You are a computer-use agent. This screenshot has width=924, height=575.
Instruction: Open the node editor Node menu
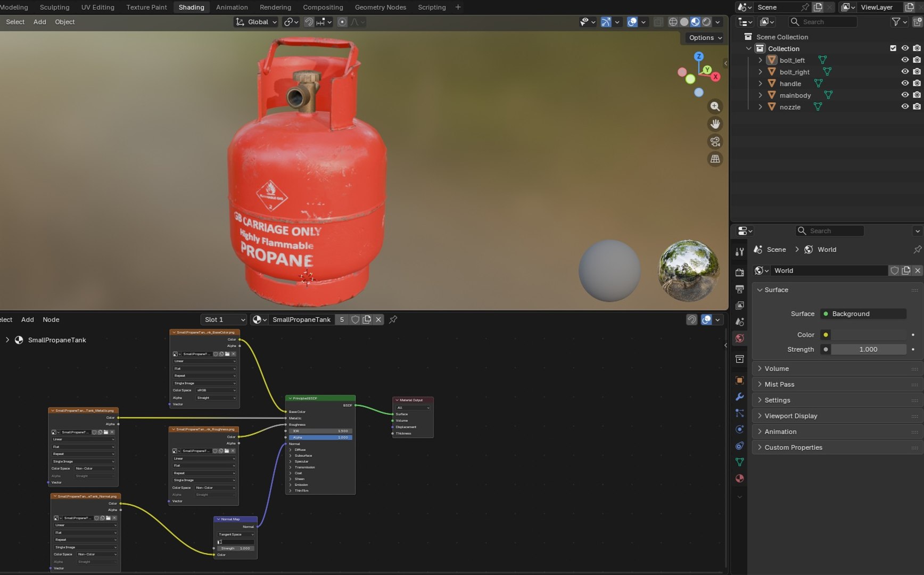point(51,319)
